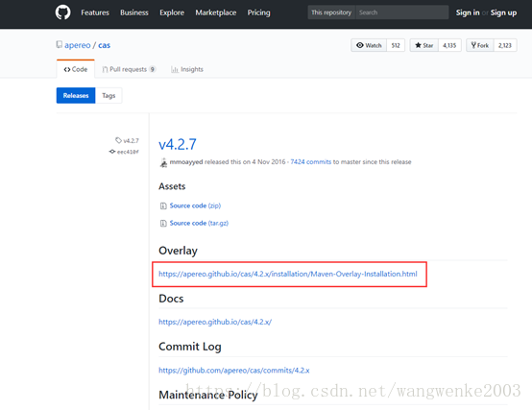Open the apereo owner link

pyautogui.click(x=78, y=45)
